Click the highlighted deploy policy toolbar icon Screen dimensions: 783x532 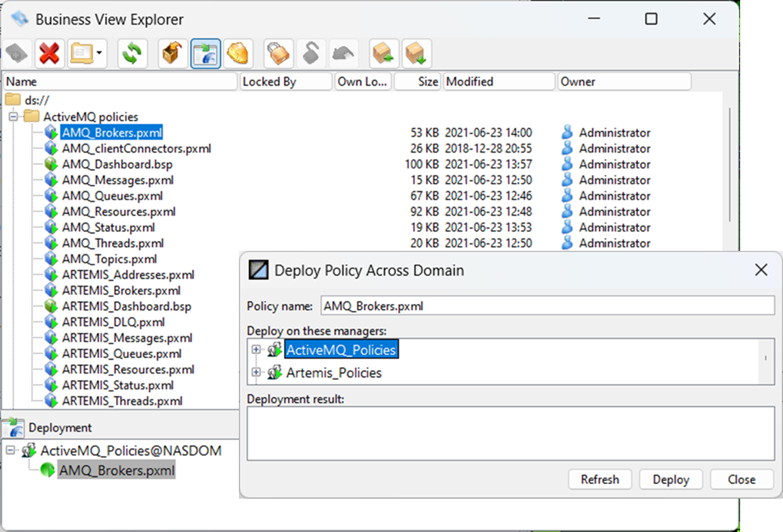(206, 54)
